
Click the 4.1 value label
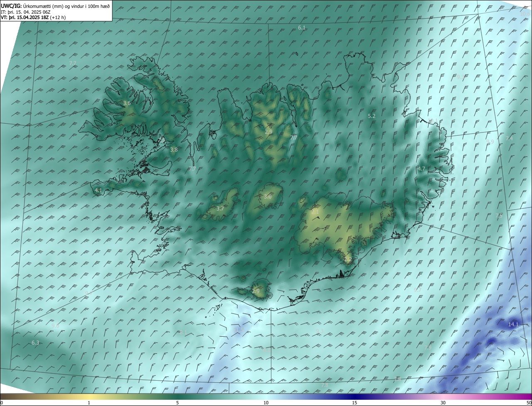[x=98, y=190]
